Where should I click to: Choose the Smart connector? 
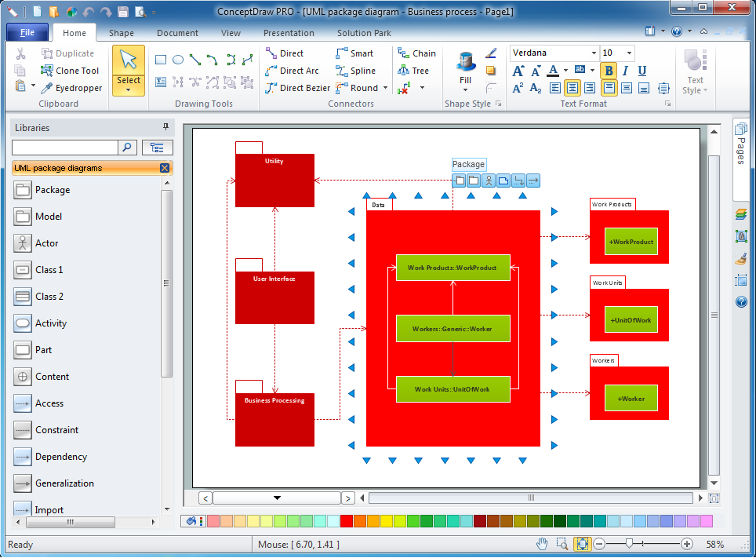(354, 53)
